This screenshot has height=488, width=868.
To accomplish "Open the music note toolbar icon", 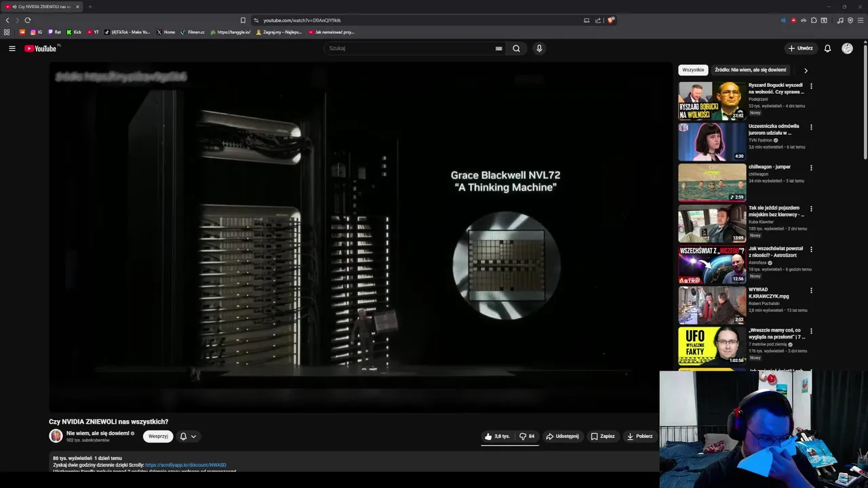I will tap(840, 20).
